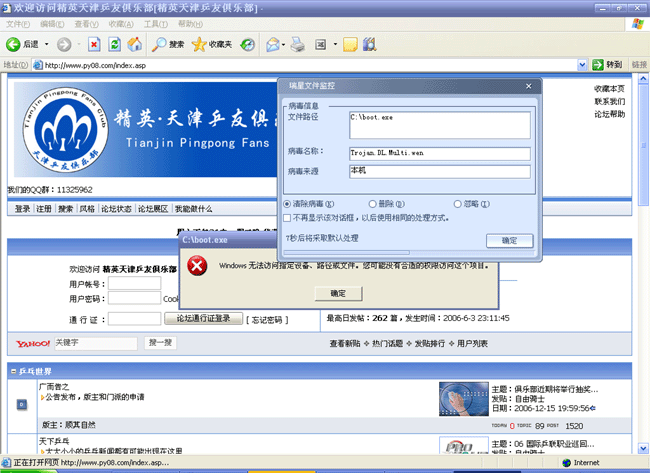Open the Edit icon dropdown arrow

pyautogui.click(x=335, y=44)
